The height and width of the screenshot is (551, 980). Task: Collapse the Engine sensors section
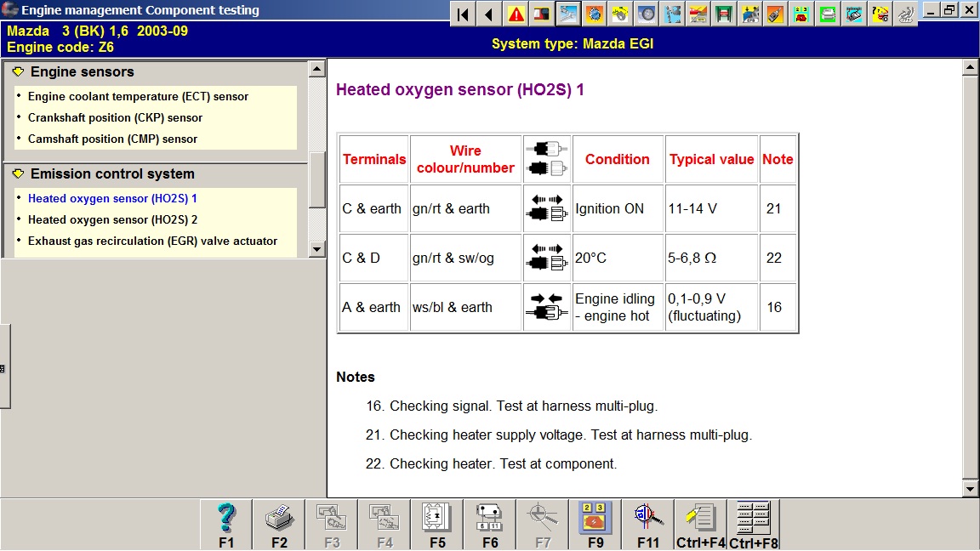tap(18, 72)
